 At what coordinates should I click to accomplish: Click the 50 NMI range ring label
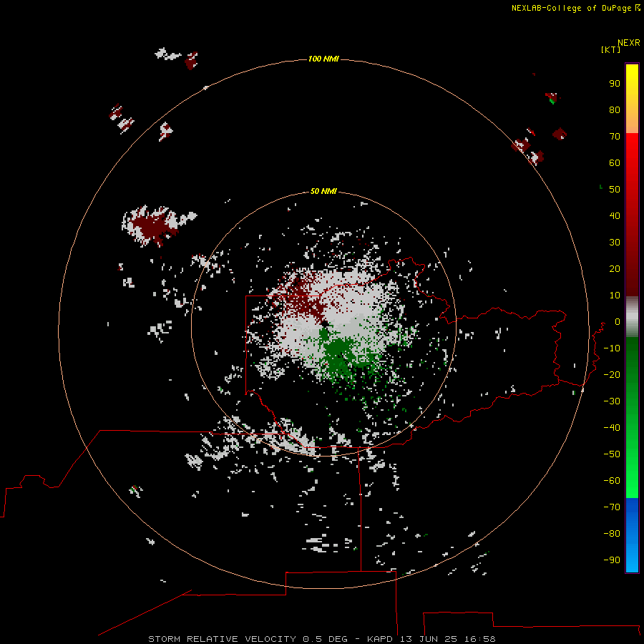pyautogui.click(x=323, y=191)
